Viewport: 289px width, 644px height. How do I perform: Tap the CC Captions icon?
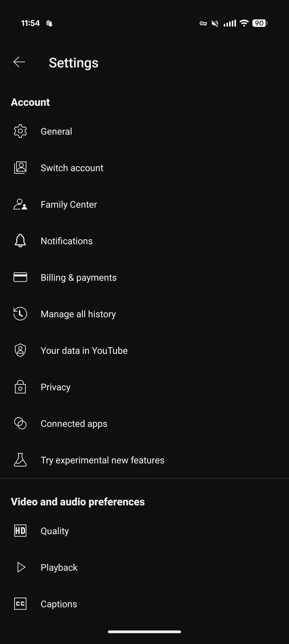[20, 604]
